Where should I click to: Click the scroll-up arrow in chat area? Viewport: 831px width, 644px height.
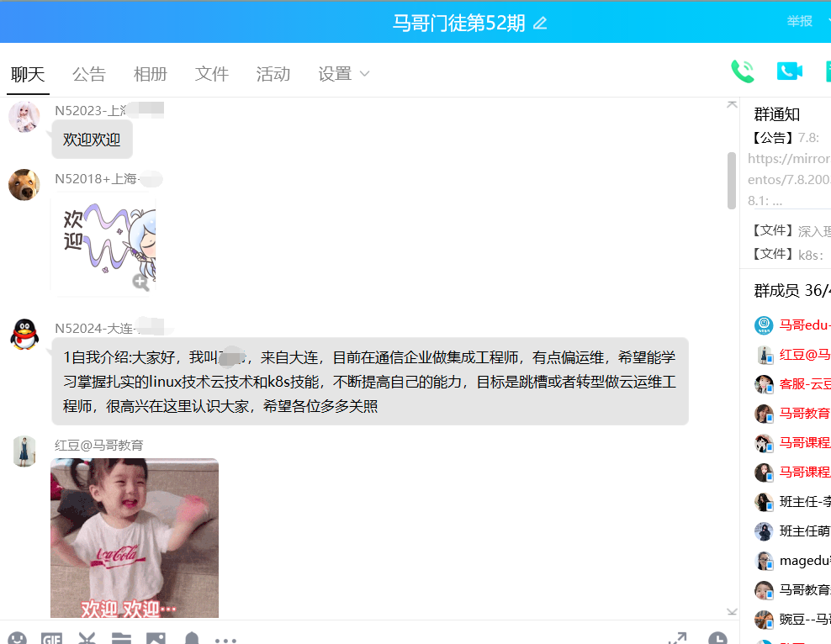click(731, 104)
